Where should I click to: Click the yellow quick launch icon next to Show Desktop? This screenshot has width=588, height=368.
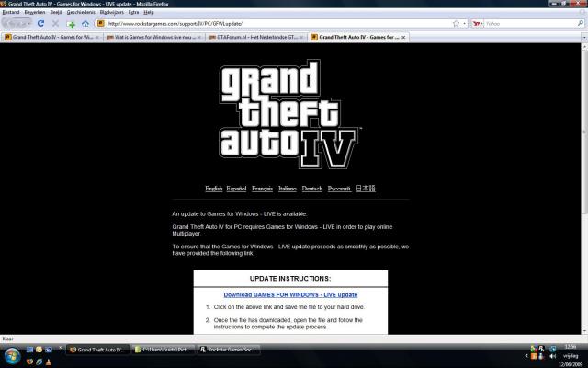pyautogui.click(x=39, y=350)
